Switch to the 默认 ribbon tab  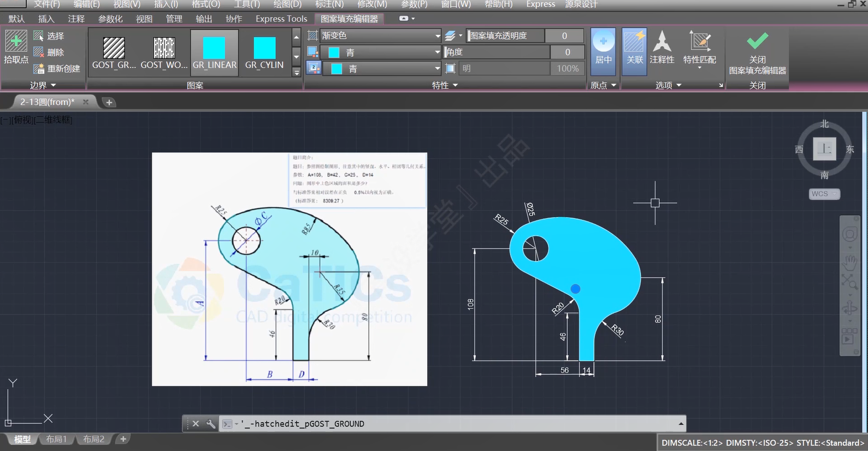(x=16, y=19)
